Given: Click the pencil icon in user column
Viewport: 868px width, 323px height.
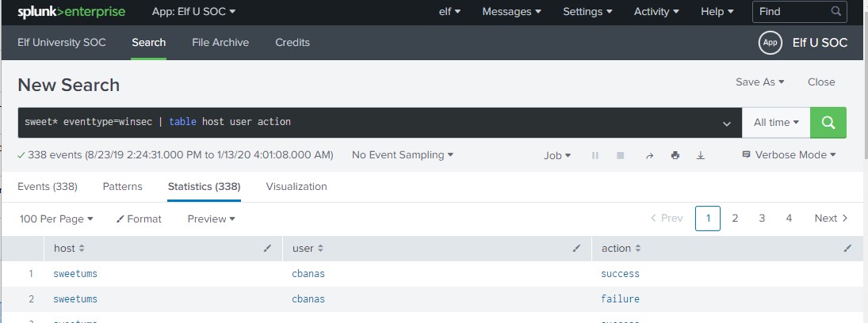Looking at the screenshot, I should (576, 249).
